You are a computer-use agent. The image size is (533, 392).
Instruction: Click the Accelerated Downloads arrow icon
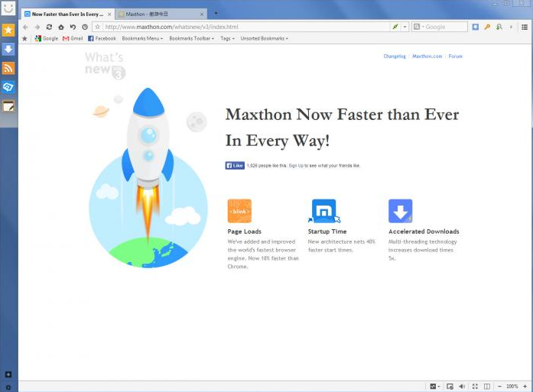(401, 211)
